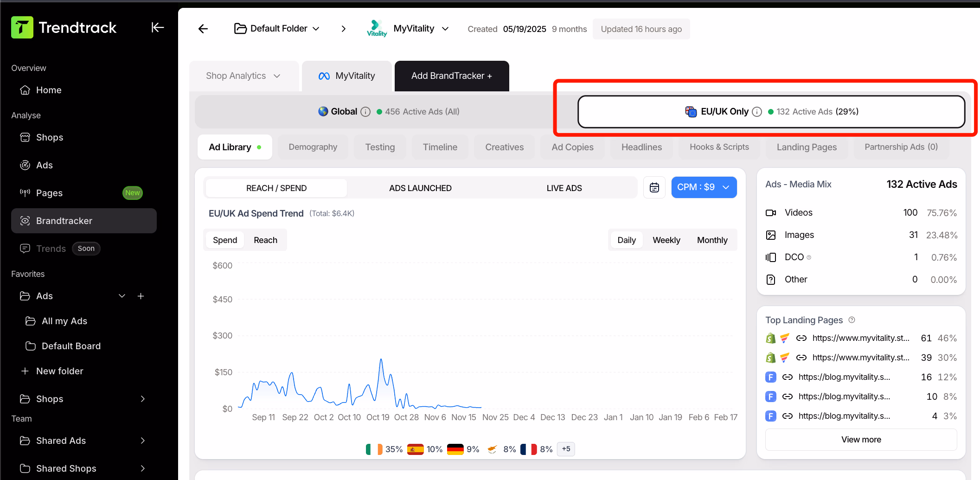Screen dimensions: 980x480
Task: Click Add BrandTracker button
Action: coord(451,76)
